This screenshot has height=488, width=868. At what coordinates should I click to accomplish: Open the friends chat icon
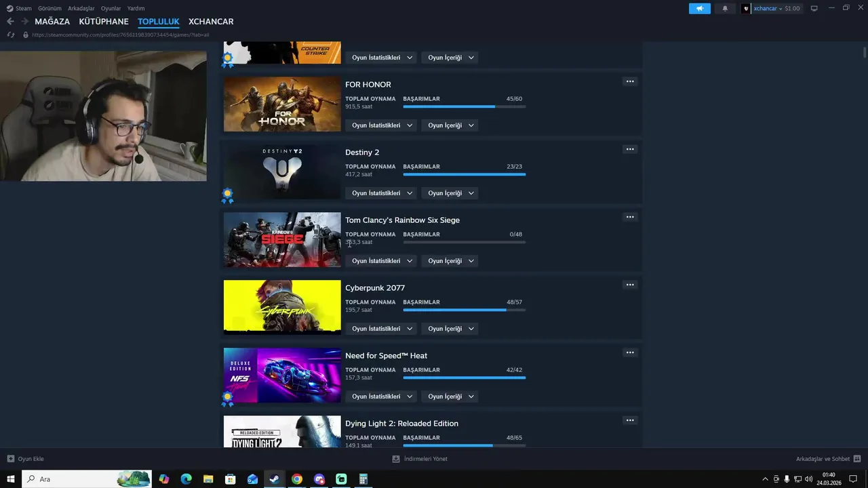pyautogui.click(x=857, y=459)
